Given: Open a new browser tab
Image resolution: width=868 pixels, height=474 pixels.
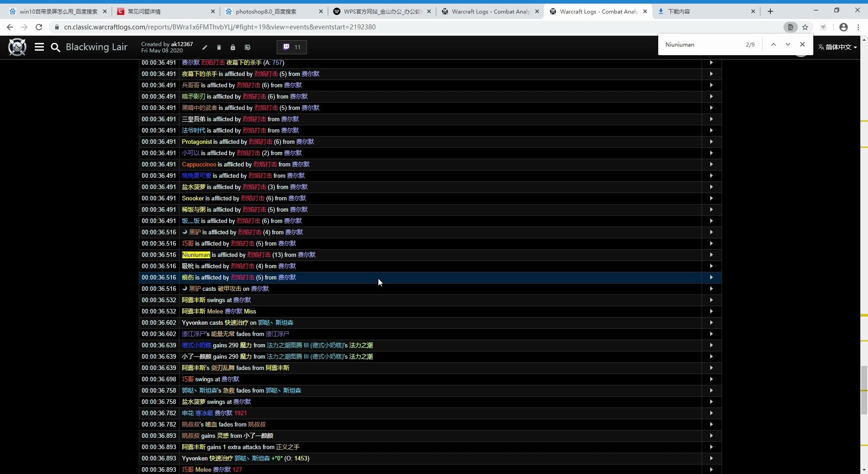Looking at the screenshot, I should (770, 11).
